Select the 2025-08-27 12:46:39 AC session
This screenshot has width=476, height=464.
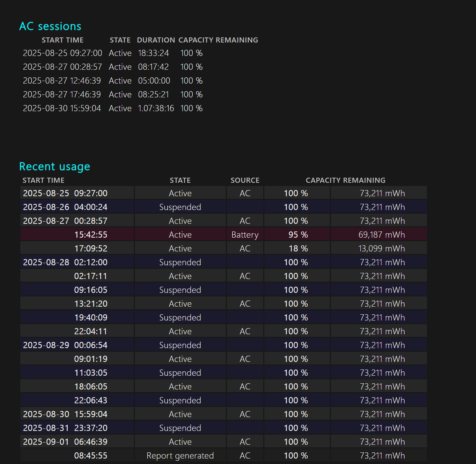[x=62, y=81]
